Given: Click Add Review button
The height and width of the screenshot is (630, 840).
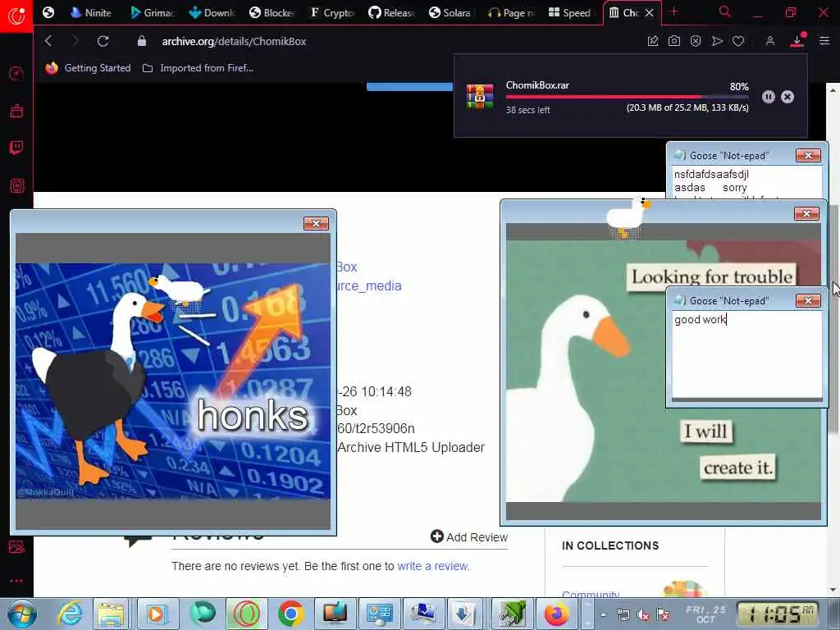Looking at the screenshot, I should pos(469,536).
